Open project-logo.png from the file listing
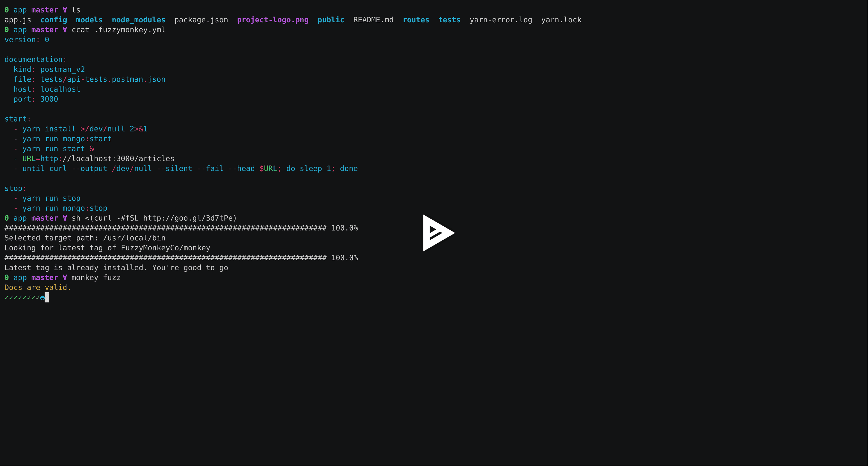This screenshot has width=868, height=466. 273,20
